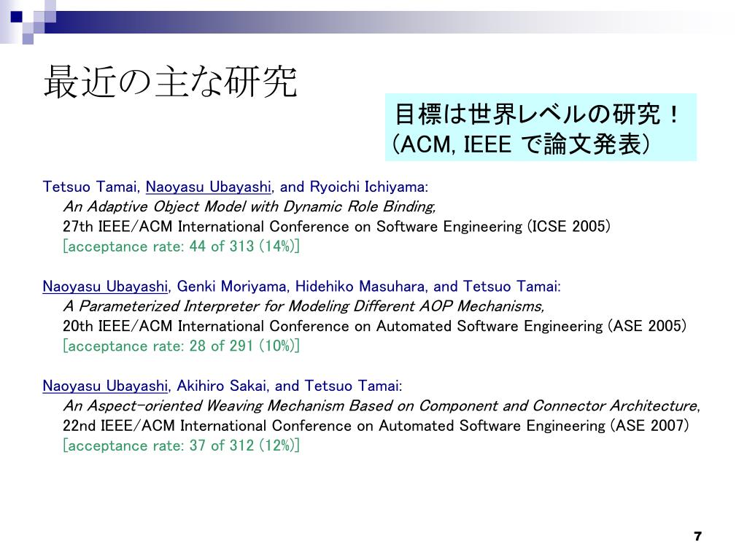Image resolution: width=747 pixels, height=560 pixels.
Task: Open Naoyasu Ubayashi link in ASE 2007 entry
Action: (105, 386)
